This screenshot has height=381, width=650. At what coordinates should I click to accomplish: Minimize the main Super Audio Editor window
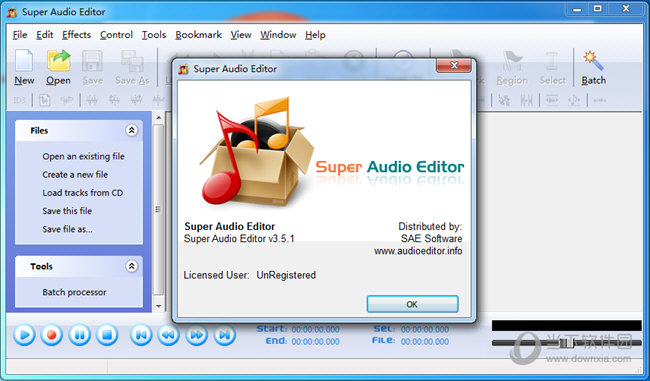pyautogui.click(x=577, y=9)
